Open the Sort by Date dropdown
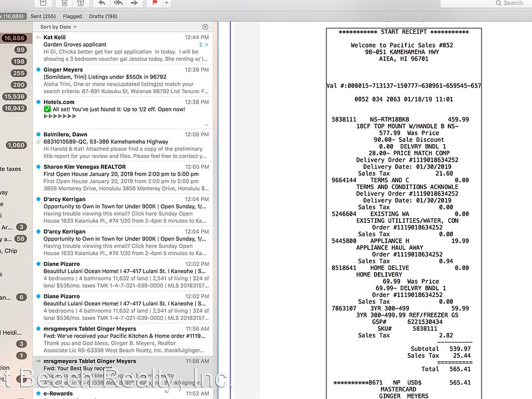This screenshot has height=399, width=532. pyautogui.click(x=58, y=27)
